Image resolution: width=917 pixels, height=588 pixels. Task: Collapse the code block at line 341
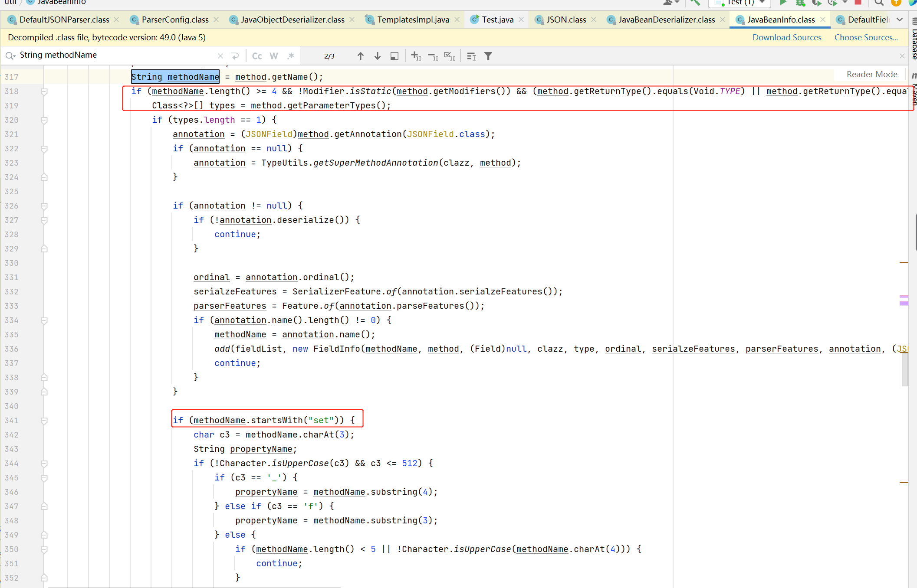(44, 421)
